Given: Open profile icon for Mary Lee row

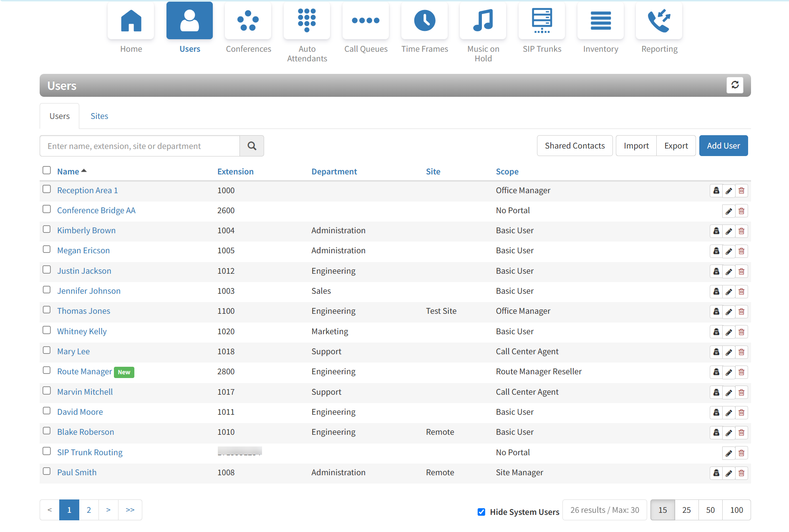Looking at the screenshot, I should point(716,352).
